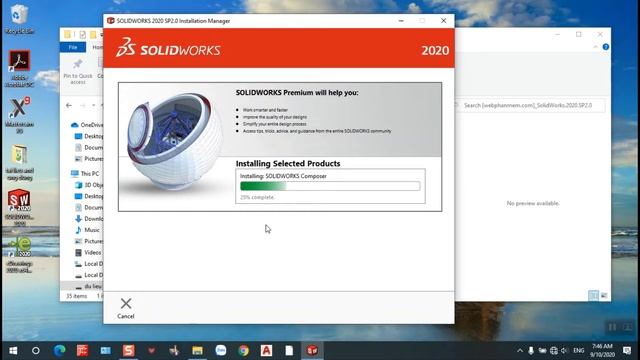This screenshot has width=640, height=360.
Task: Open the Mail app from taskbar
Action: pyautogui.click(x=105, y=351)
